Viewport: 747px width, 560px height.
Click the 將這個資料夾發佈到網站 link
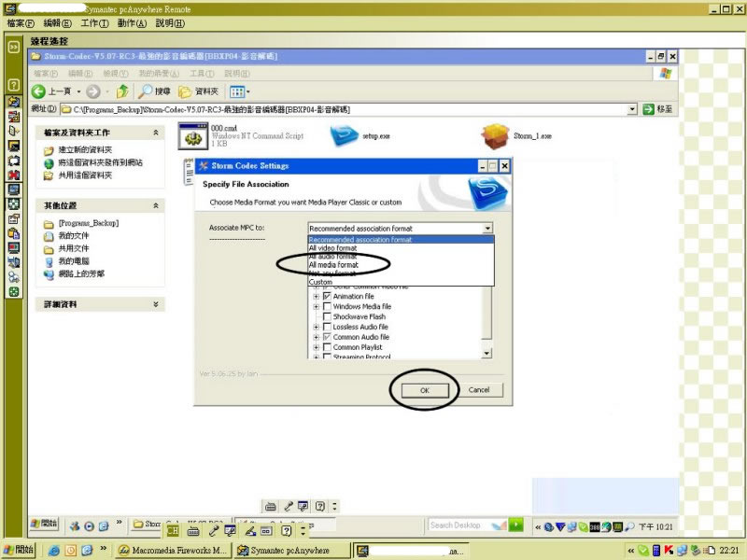pyautogui.click(x=100, y=162)
